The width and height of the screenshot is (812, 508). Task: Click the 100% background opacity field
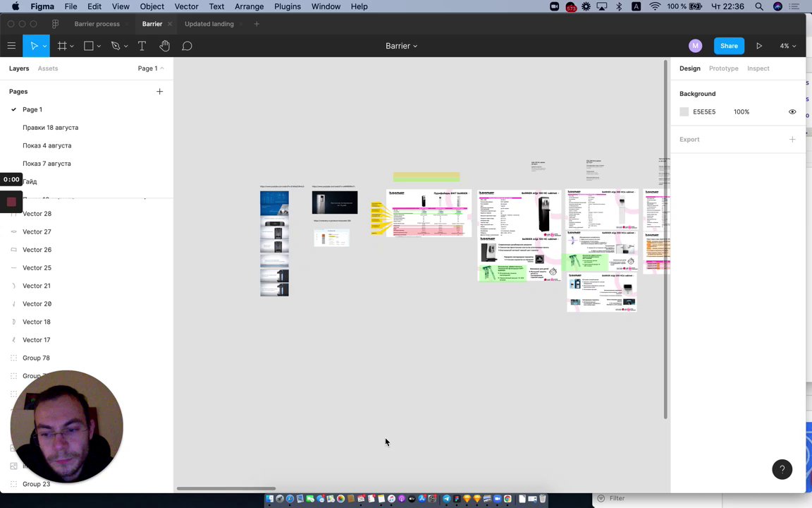pyautogui.click(x=741, y=111)
